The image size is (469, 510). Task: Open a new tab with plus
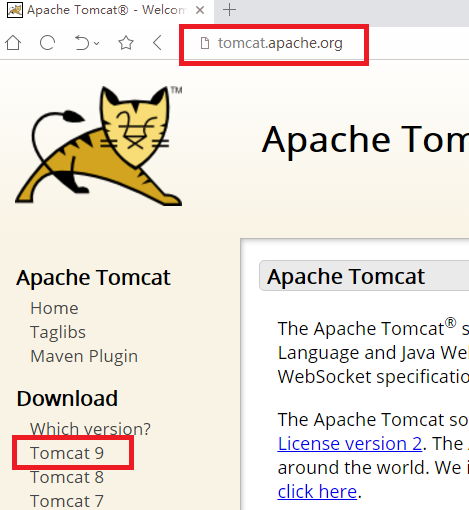229,10
